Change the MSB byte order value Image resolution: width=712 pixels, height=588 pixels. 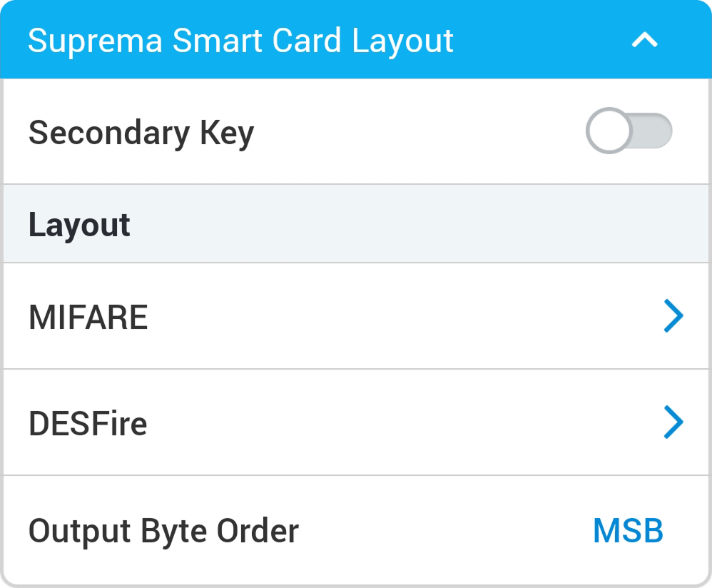point(628,531)
